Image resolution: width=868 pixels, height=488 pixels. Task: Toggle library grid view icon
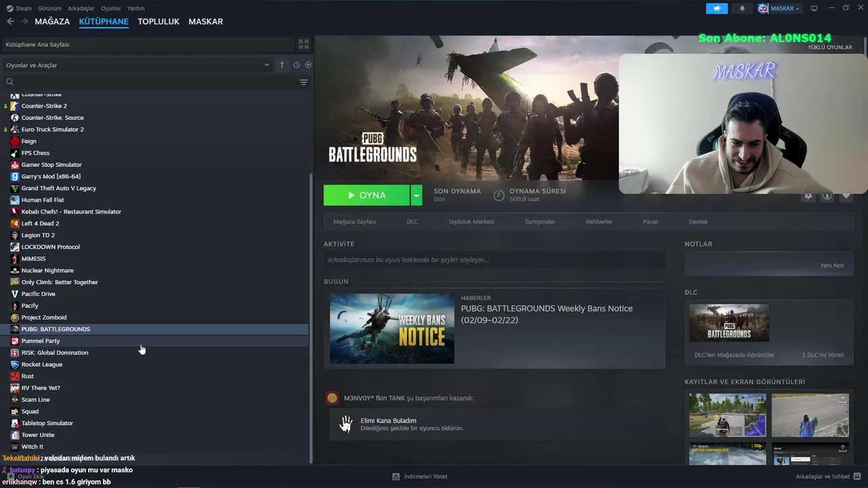point(304,44)
